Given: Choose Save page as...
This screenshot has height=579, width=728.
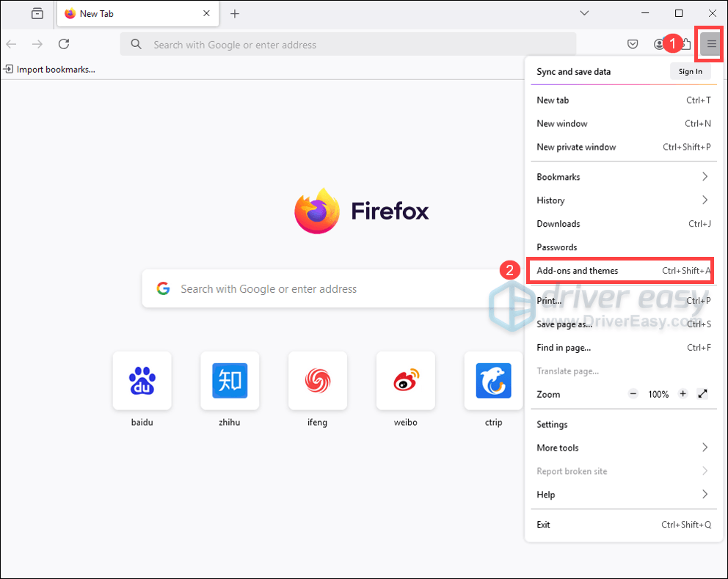Looking at the screenshot, I should coord(624,324).
